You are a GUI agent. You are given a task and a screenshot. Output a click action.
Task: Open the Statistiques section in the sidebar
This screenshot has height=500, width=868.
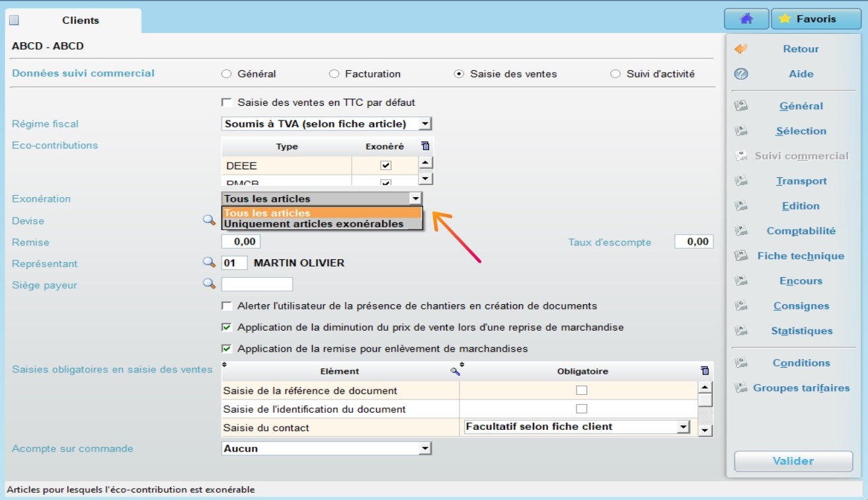[801, 331]
